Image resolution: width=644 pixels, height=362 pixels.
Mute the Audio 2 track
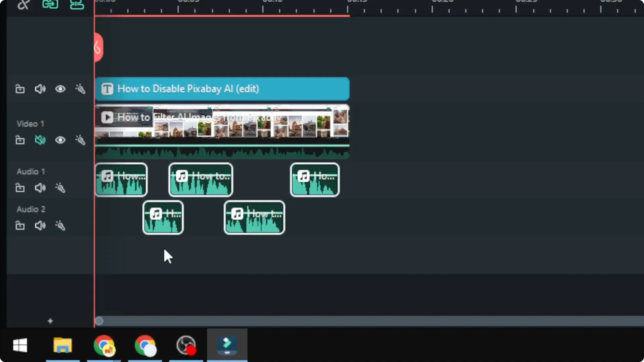40,226
